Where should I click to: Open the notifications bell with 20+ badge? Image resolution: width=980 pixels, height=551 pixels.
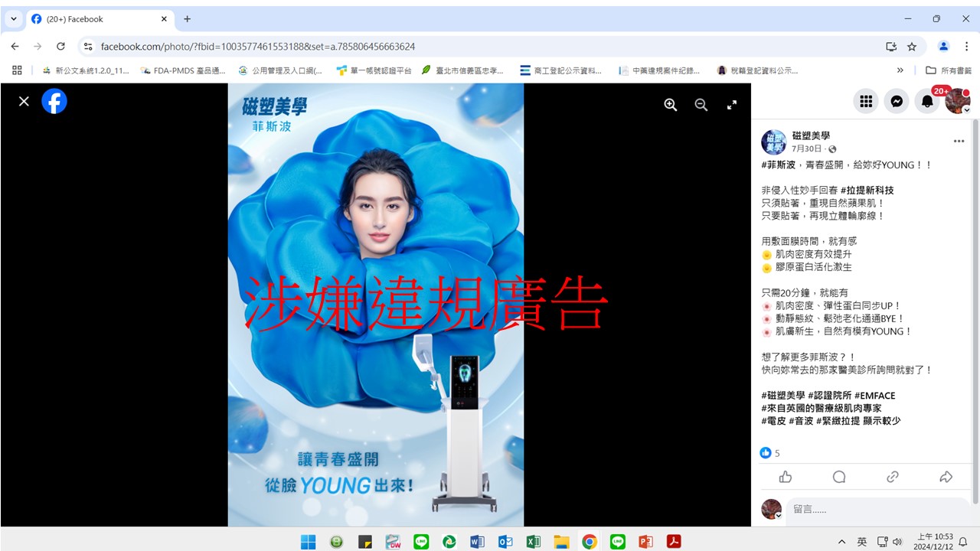point(927,101)
